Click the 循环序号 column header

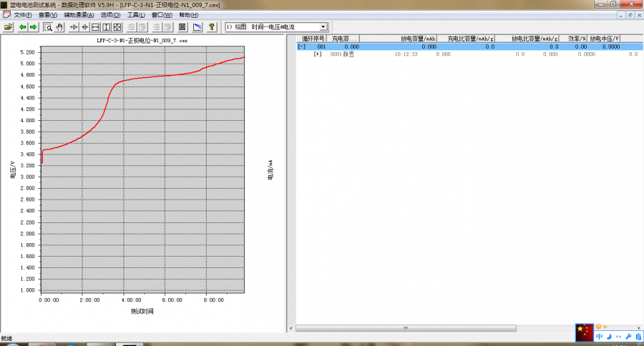tap(313, 39)
